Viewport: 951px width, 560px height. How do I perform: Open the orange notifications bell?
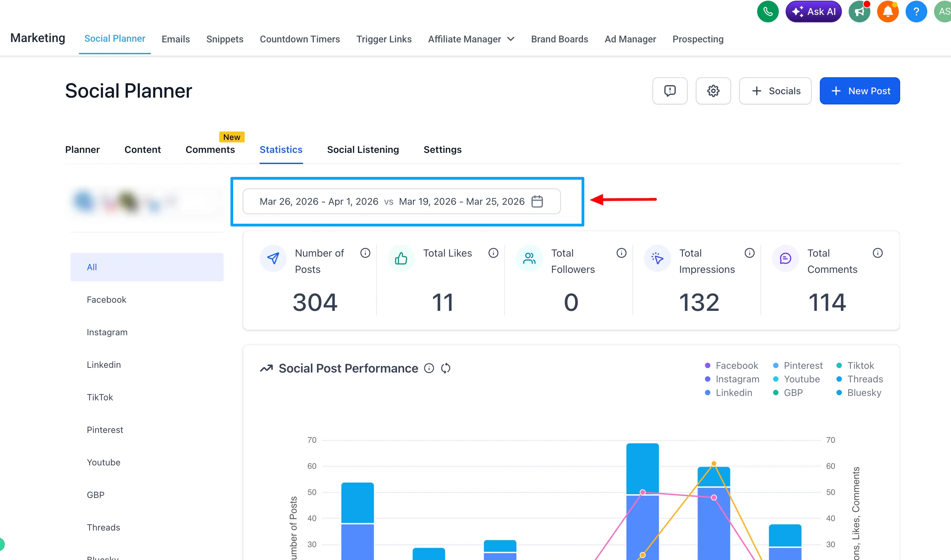pyautogui.click(x=887, y=12)
